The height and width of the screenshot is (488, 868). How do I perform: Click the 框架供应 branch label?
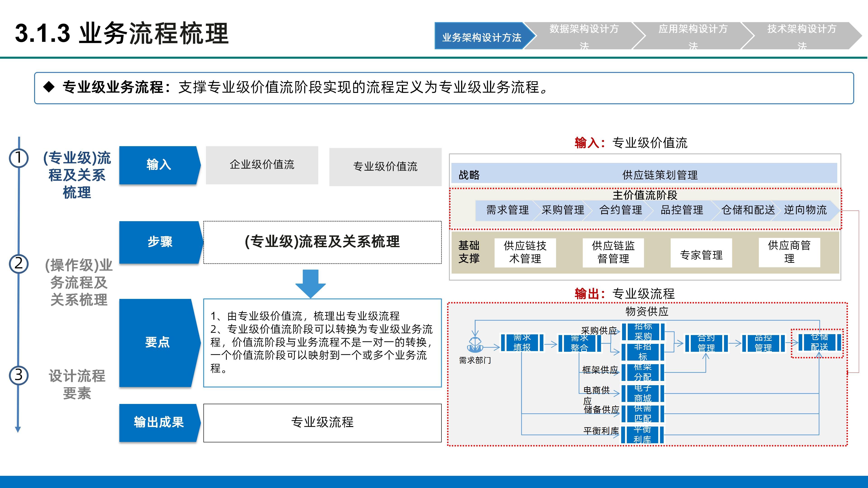(600, 370)
